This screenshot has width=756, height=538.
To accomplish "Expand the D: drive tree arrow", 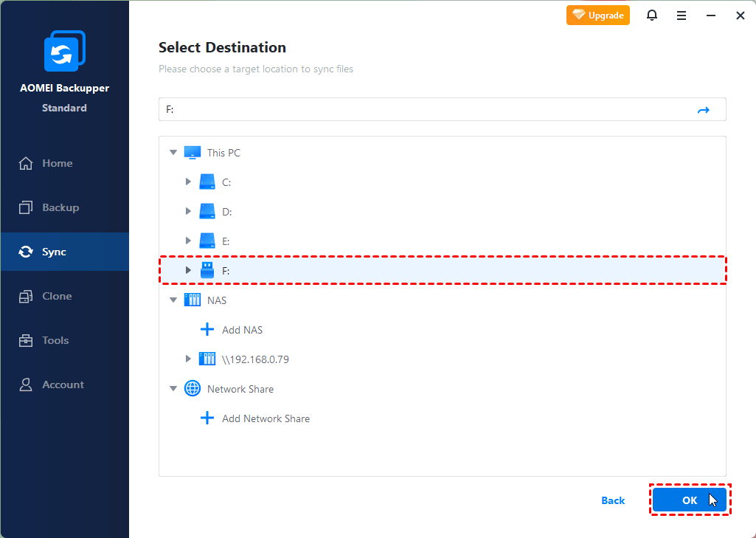I will (x=188, y=212).
